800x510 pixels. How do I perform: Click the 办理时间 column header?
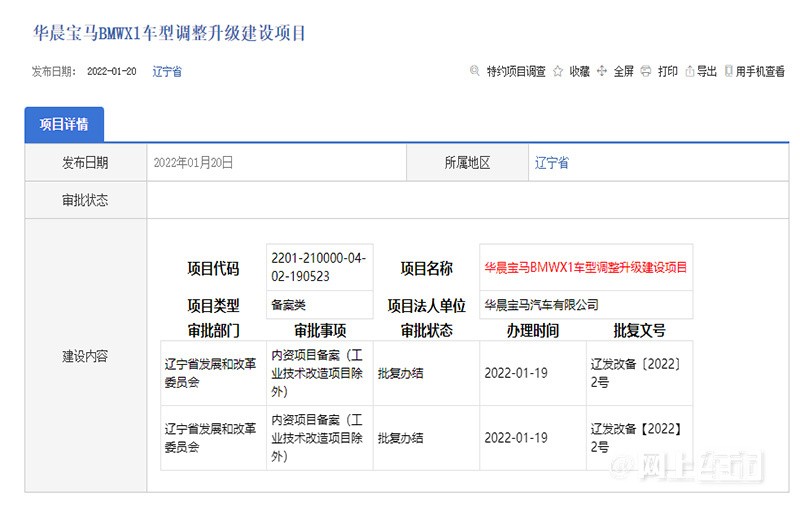(533, 330)
